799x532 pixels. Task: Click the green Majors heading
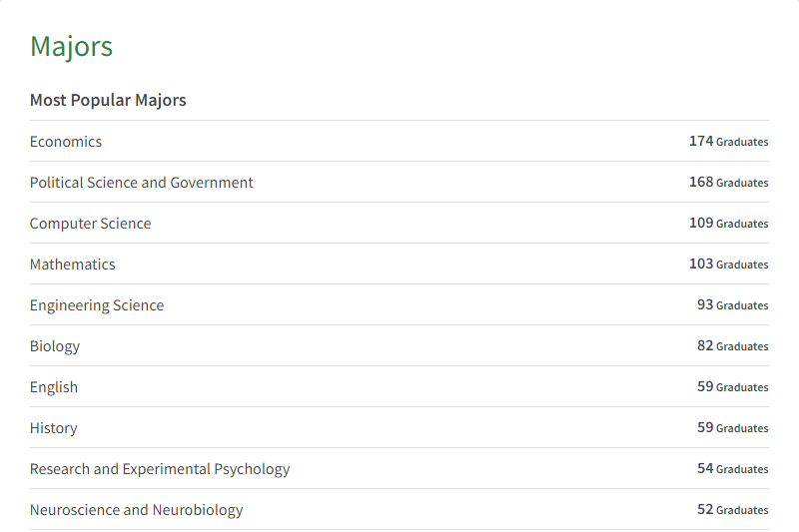tap(71, 46)
